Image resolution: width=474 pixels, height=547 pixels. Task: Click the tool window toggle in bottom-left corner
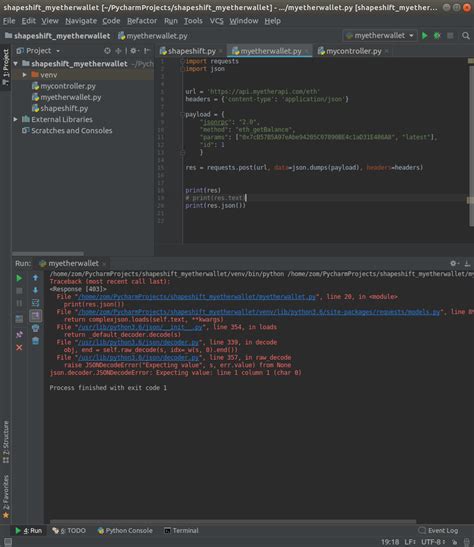(x=8, y=542)
